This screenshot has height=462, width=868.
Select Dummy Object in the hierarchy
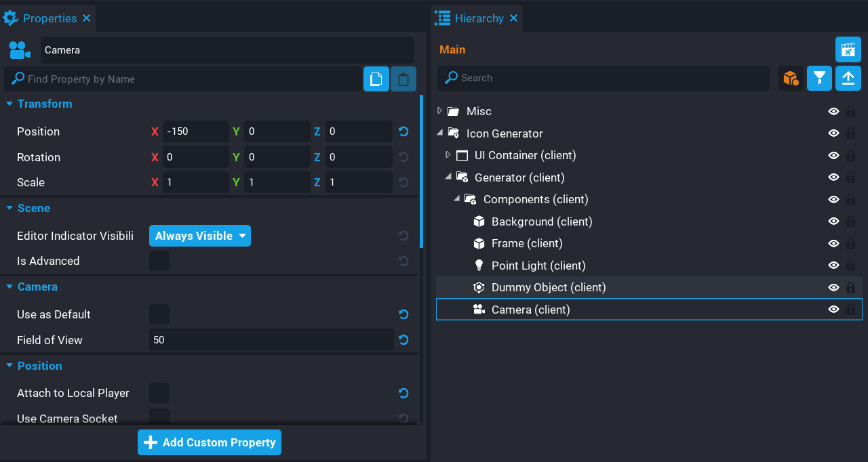pyautogui.click(x=548, y=287)
